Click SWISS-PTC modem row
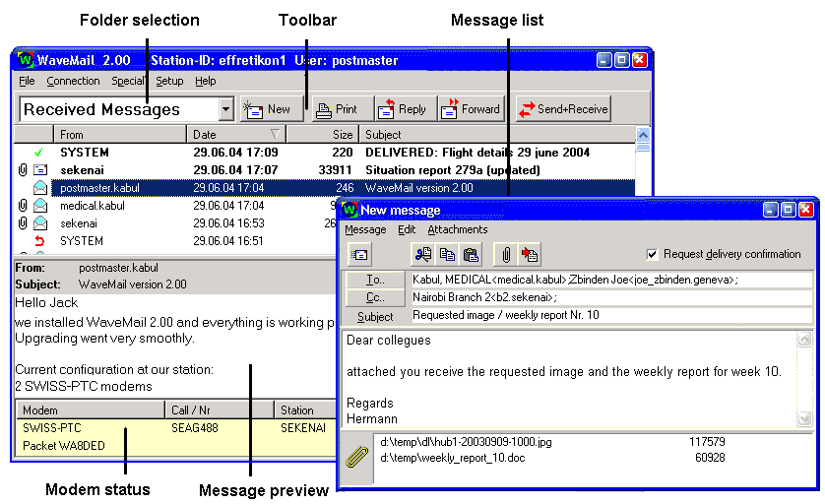 click(176, 428)
